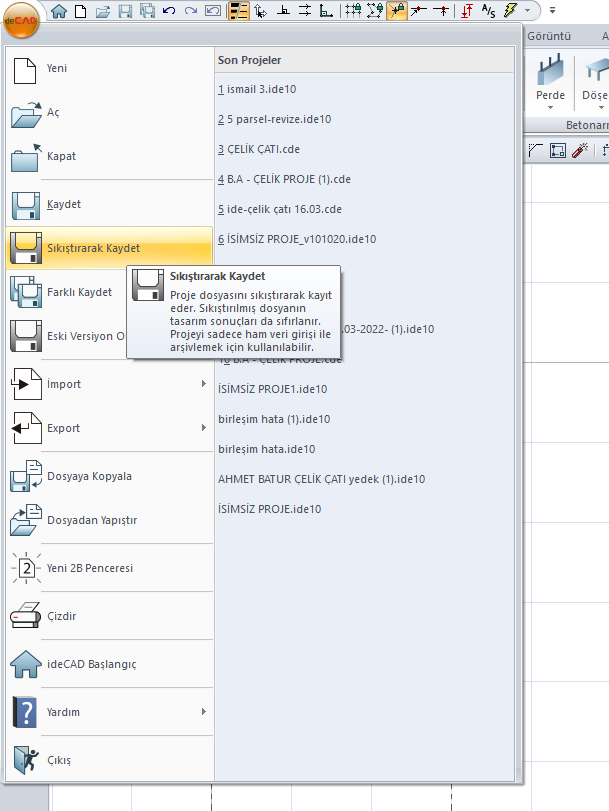The image size is (609, 811).
Task: Expand the Yardım submenu arrow
Action: click(x=204, y=712)
